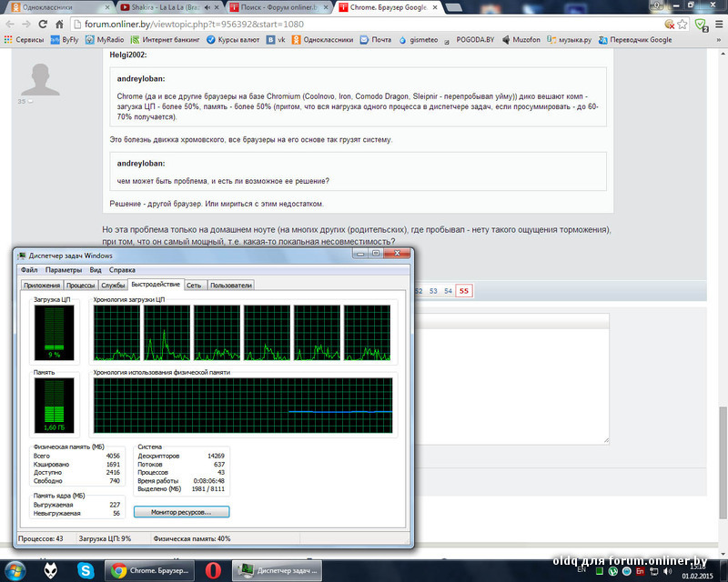Open the Adguard extension shield icon
Screen dimensions: 728x582
701,25
